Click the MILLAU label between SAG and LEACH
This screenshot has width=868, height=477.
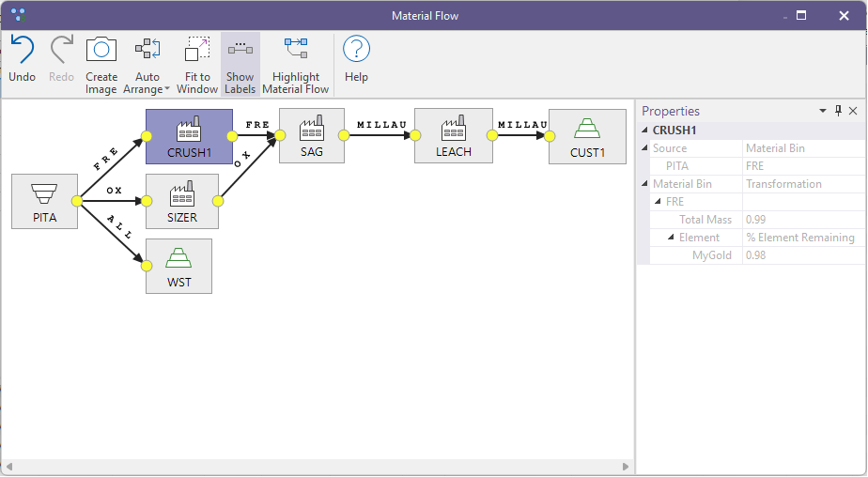(x=381, y=125)
